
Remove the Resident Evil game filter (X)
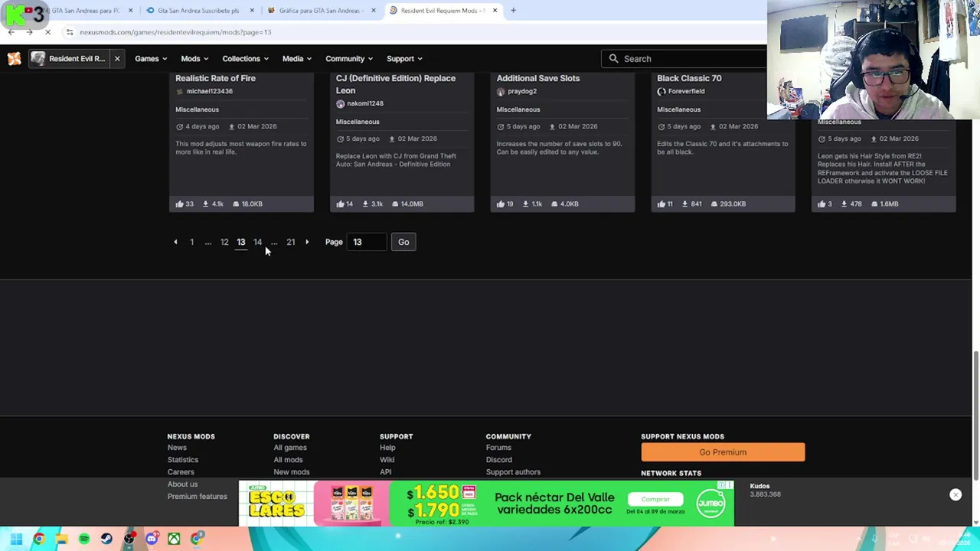point(117,59)
